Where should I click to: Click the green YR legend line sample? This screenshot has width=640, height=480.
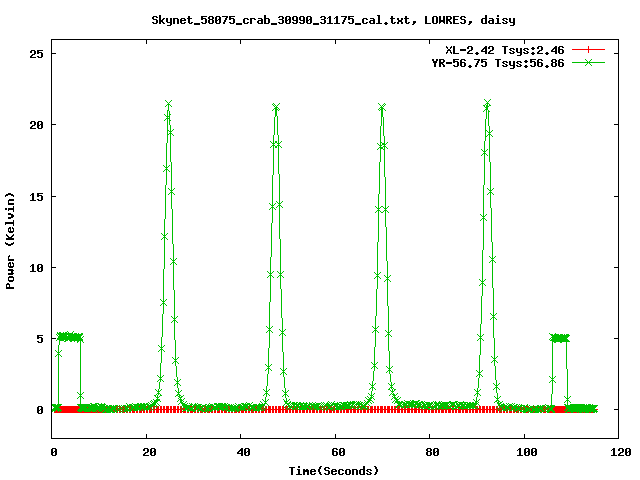tap(588, 62)
